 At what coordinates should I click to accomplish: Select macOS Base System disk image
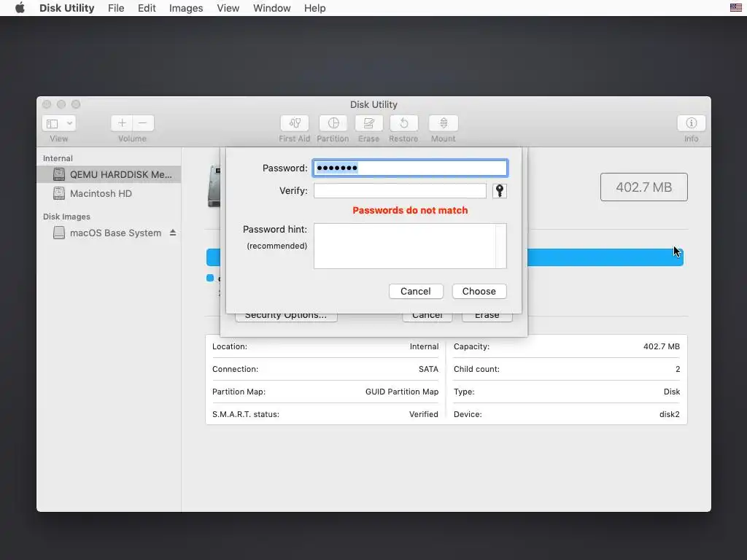click(x=115, y=233)
